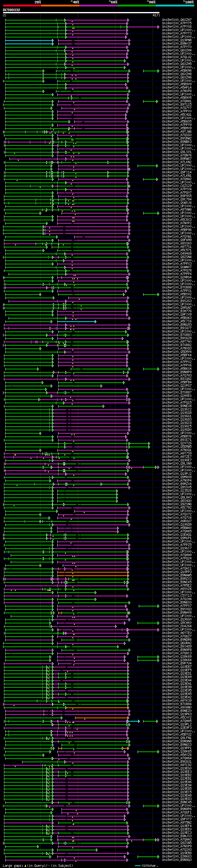Select the label UniRef100_A7LKN1
197x868 pixels.
177,176
